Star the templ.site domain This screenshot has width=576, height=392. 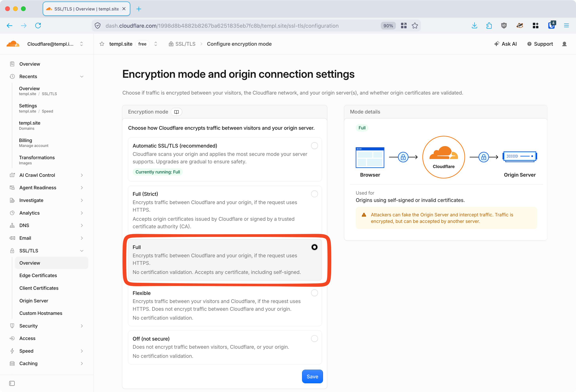102,44
